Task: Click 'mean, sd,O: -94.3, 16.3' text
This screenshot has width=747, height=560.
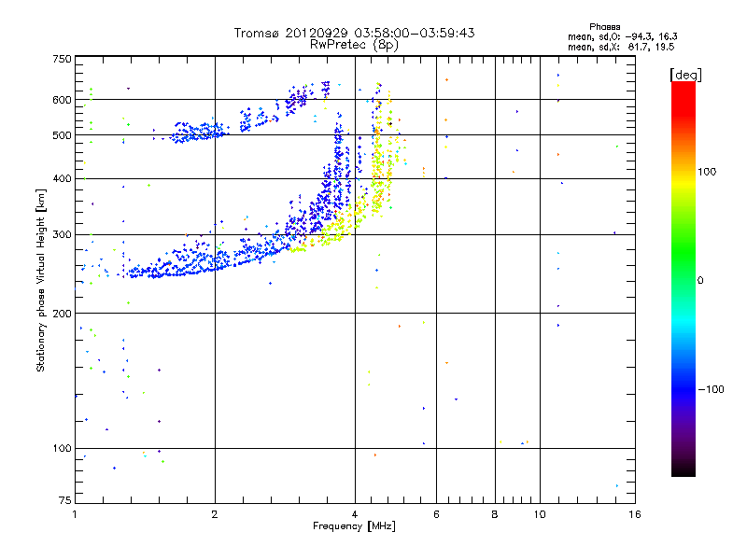Action: (x=622, y=36)
